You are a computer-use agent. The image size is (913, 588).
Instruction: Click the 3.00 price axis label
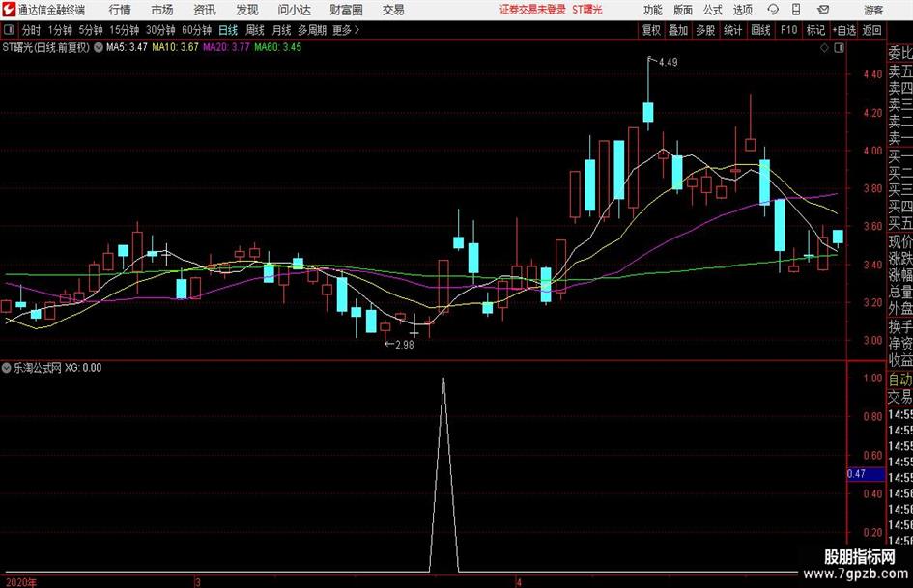872,340
